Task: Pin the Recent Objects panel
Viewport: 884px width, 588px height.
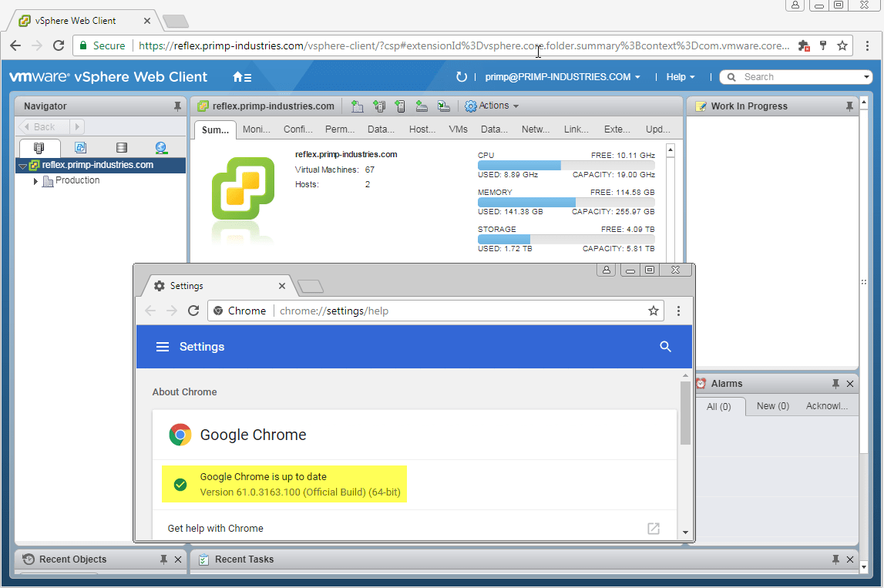Action: (x=163, y=559)
